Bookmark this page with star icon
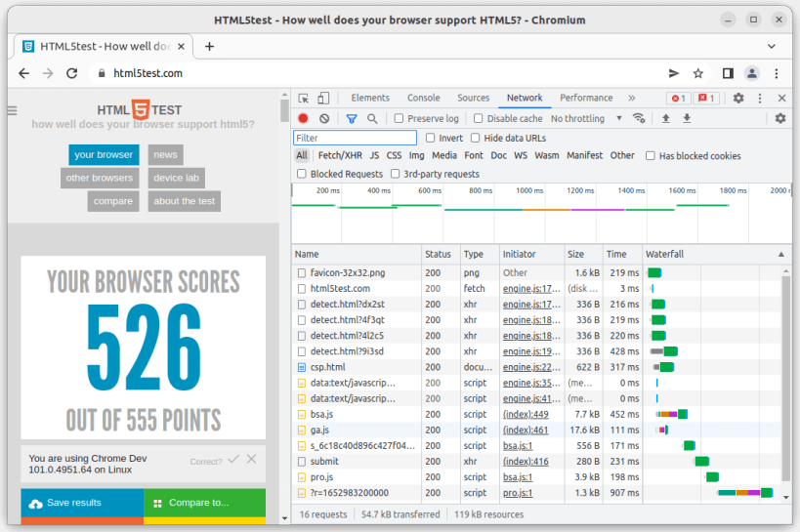 [698, 73]
